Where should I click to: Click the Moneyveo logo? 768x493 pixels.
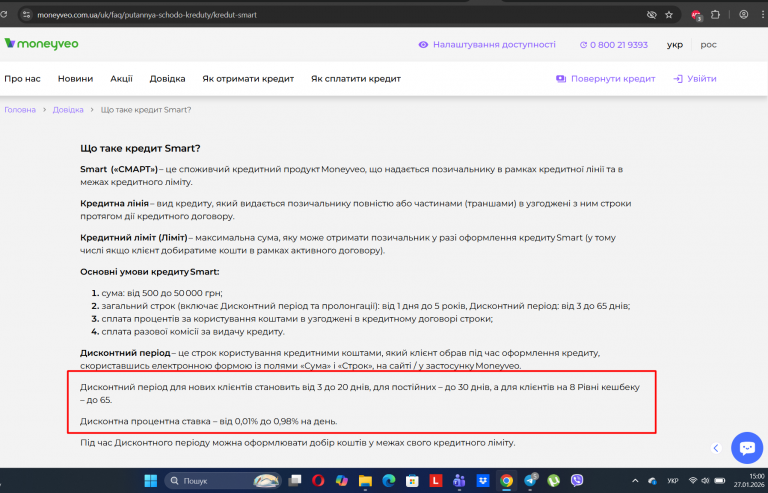tap(41, 44)
